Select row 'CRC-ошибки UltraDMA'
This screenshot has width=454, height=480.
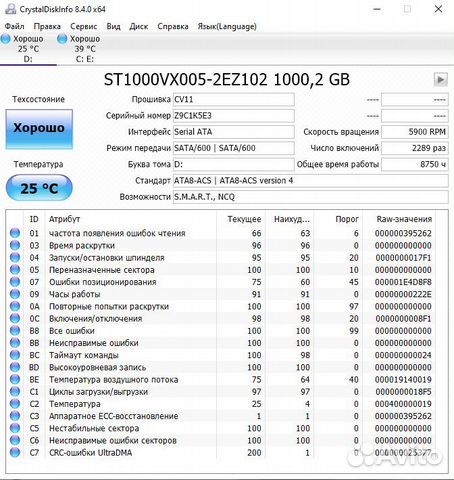tap(222, 452)
